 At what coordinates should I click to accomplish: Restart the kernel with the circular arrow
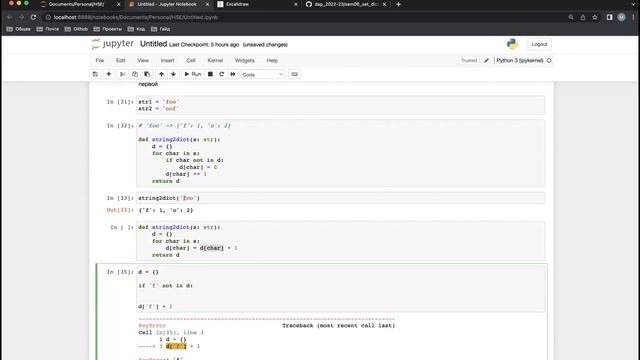tap(222, 74)
